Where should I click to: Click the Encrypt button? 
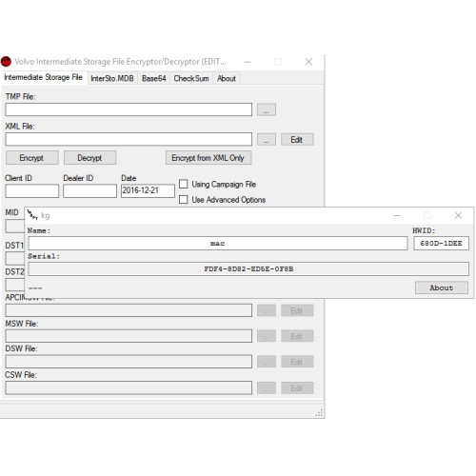[31, 158]
